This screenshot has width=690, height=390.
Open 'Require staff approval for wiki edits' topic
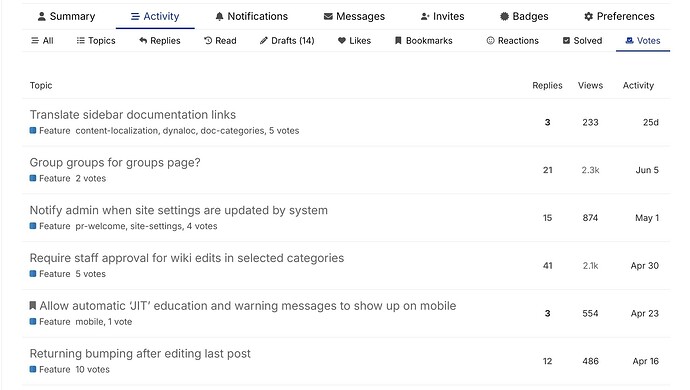tap(187, 258)
